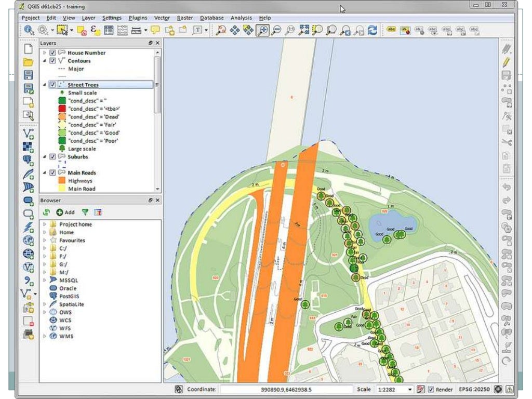Click the Refresh map icon
The height and width of the screenshot is (399, 532).
coord(372,31)
